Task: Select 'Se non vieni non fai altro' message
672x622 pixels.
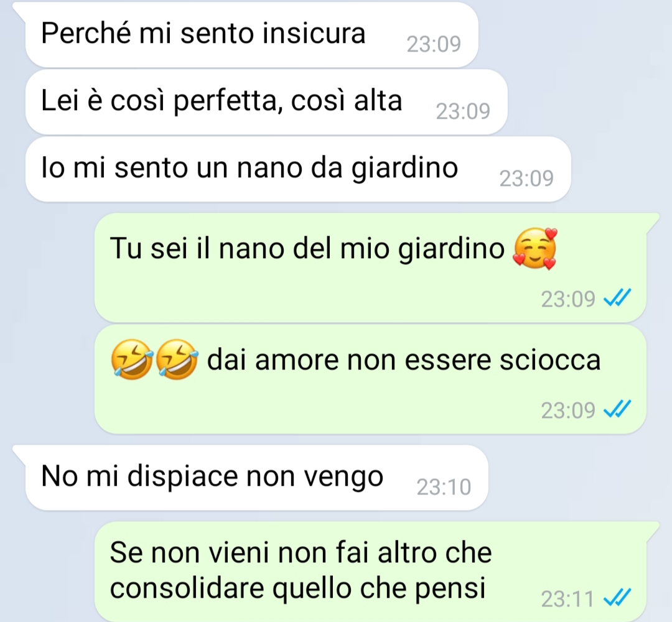Action: point(370,572)
